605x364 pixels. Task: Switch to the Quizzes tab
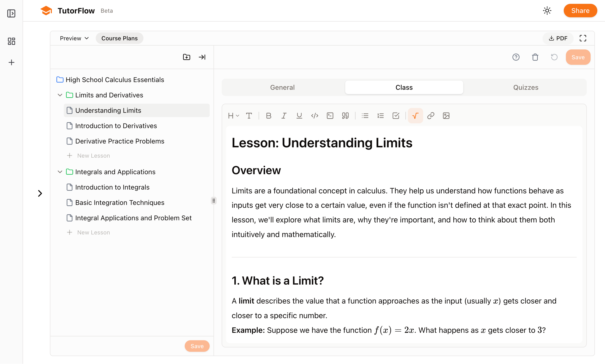pos(525,87)
